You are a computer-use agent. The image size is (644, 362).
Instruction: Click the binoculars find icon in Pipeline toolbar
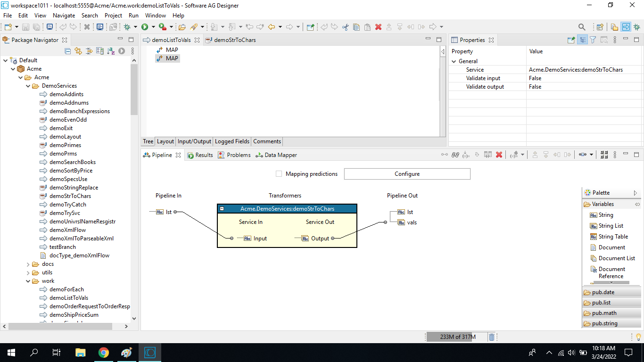(x=455, y=155)
